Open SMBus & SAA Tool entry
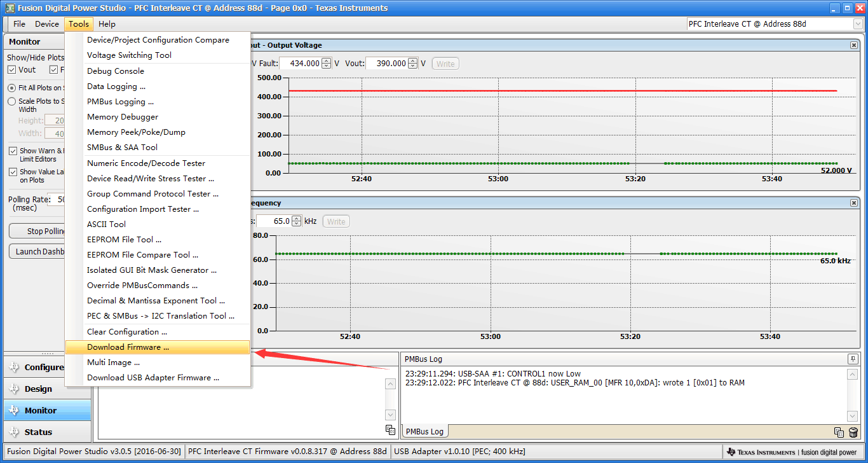Viewport: 868px width, 463px height. click(158, 148)
